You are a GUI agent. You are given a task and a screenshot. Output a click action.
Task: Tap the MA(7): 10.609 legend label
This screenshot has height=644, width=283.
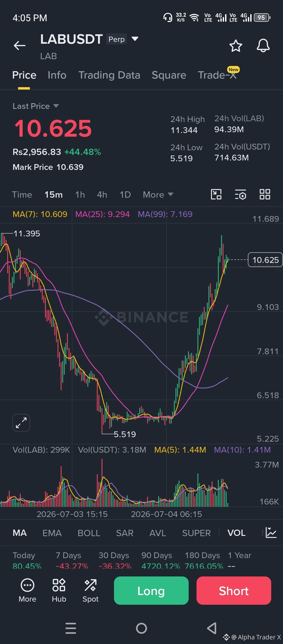click(x=40, y=214)
